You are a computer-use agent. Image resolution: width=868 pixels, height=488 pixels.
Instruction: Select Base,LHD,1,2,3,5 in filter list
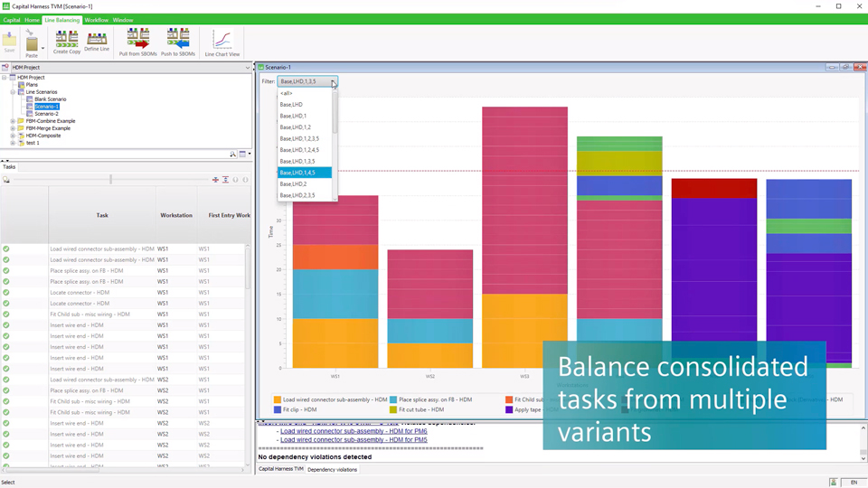coord(299,138)
